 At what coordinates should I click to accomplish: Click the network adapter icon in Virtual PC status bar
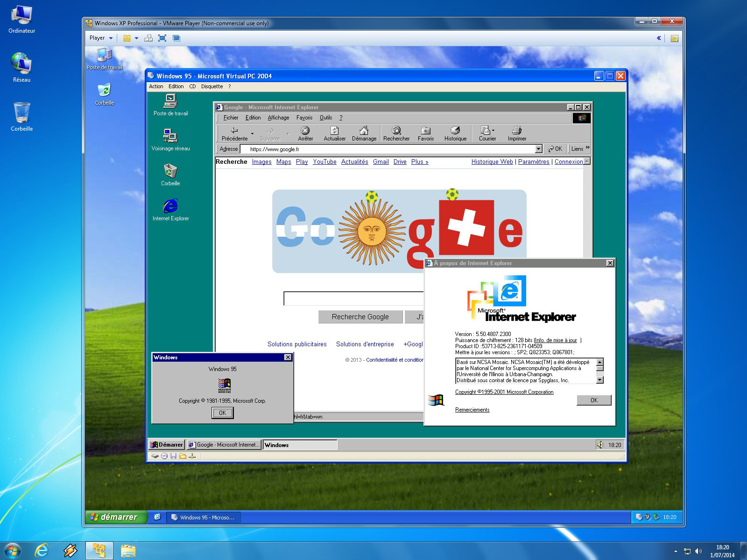[192, 456]
